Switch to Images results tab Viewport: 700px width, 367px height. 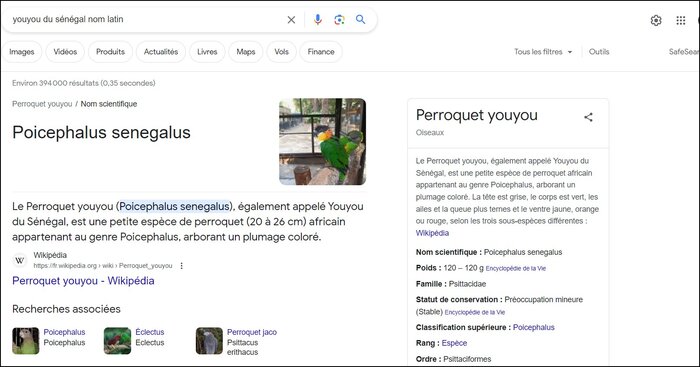pos(22,52)
